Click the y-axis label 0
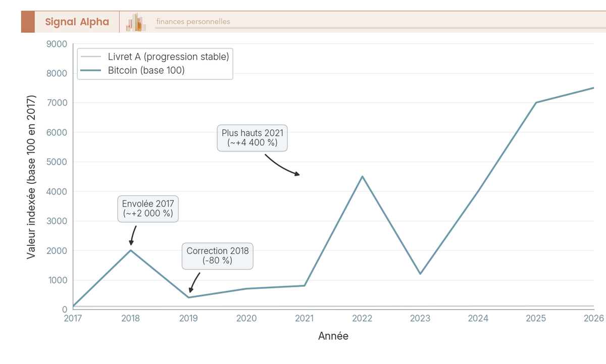The height and width of the screenshot is (364, 606). pos(65,310)
